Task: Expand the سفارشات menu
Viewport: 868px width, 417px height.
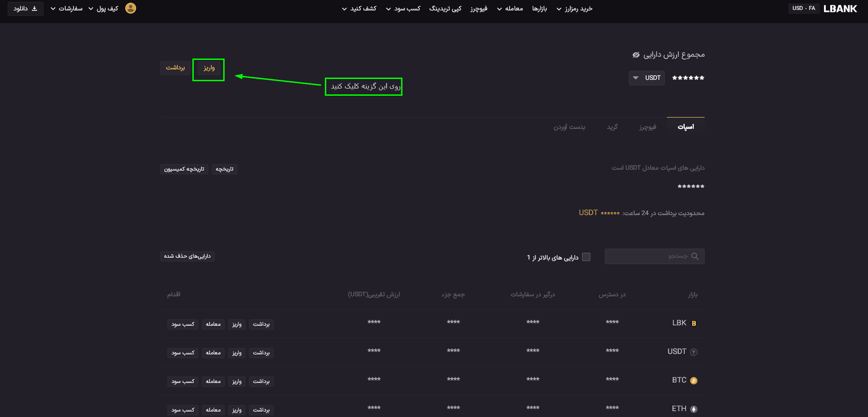Action: coord(67,9)
